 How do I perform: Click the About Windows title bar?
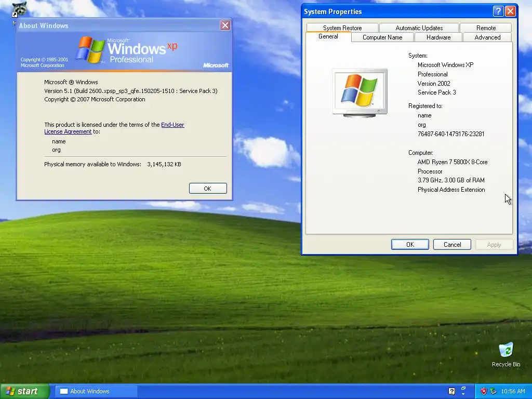click(x=119, y=25)
